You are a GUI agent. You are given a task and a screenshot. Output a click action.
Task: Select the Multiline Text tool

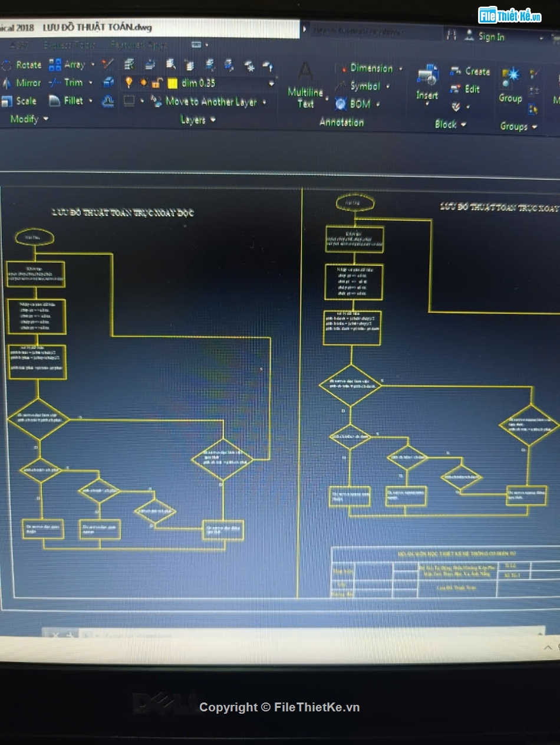(x=305, y=86)
